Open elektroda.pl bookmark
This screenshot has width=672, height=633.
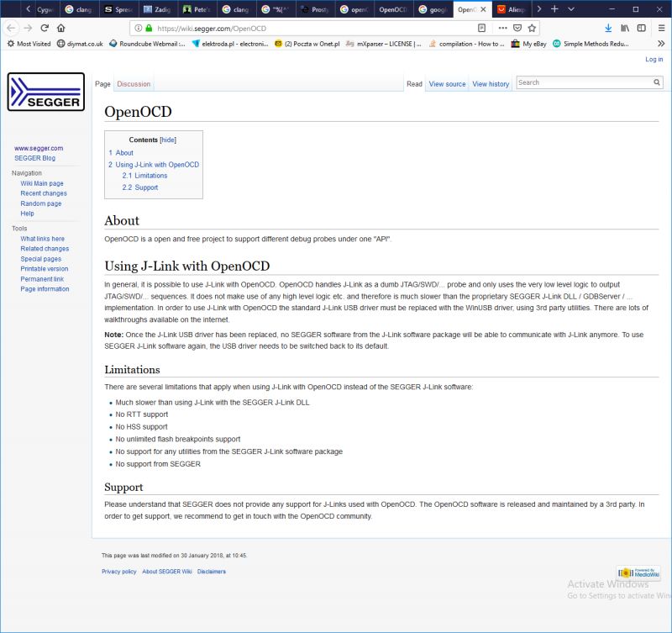coord(230,44)
